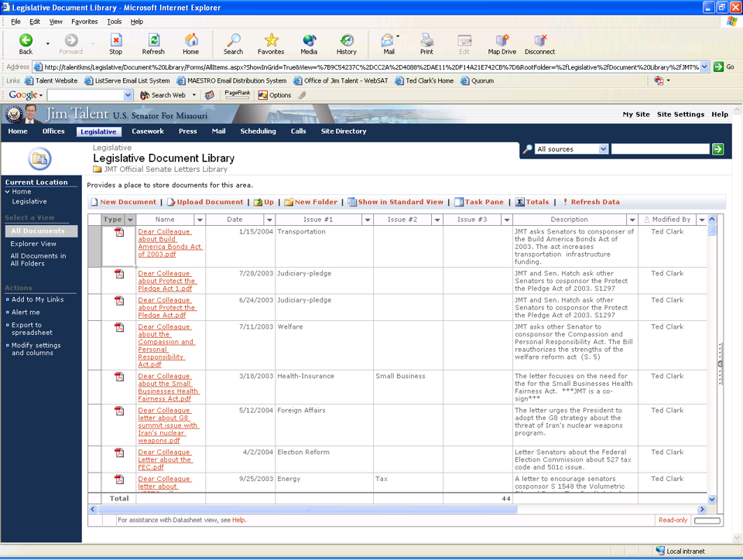Screen dimensions: 743x560
Task: Open the Date column filter dropdown
Action: tap(269, 220)
